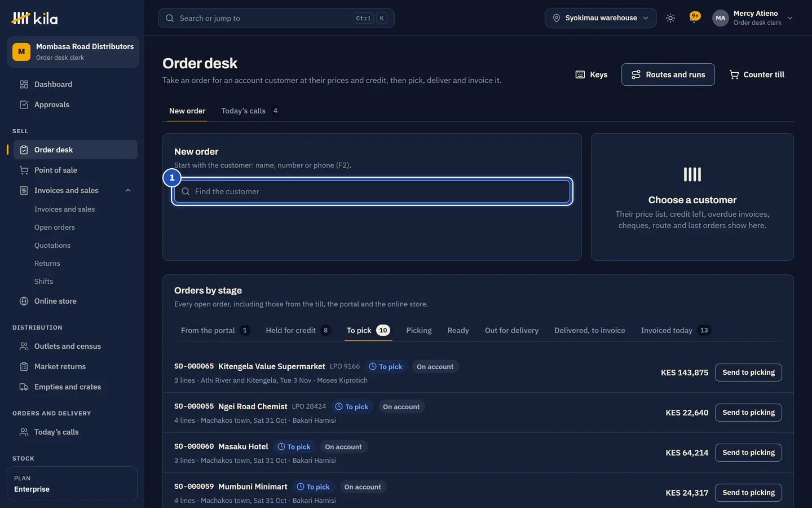812x508 pixels.
Task: Open the notifications bell with 9+ badge
Action: coord(694,17)
